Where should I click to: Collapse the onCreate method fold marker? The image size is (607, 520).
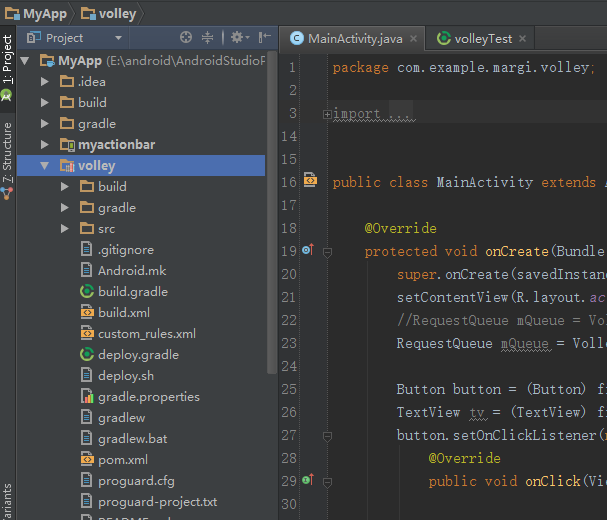pos(328,253)
